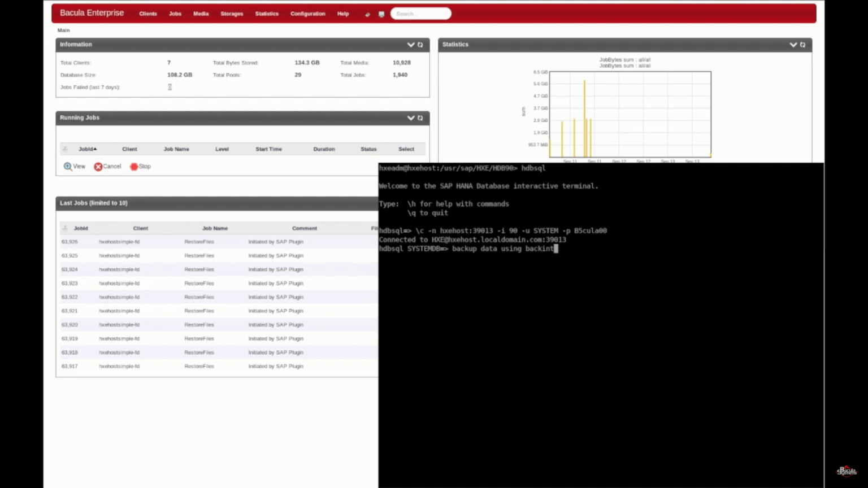Focus the Search input field
This screenshot has width=868, height=488.
click(421, 14)
